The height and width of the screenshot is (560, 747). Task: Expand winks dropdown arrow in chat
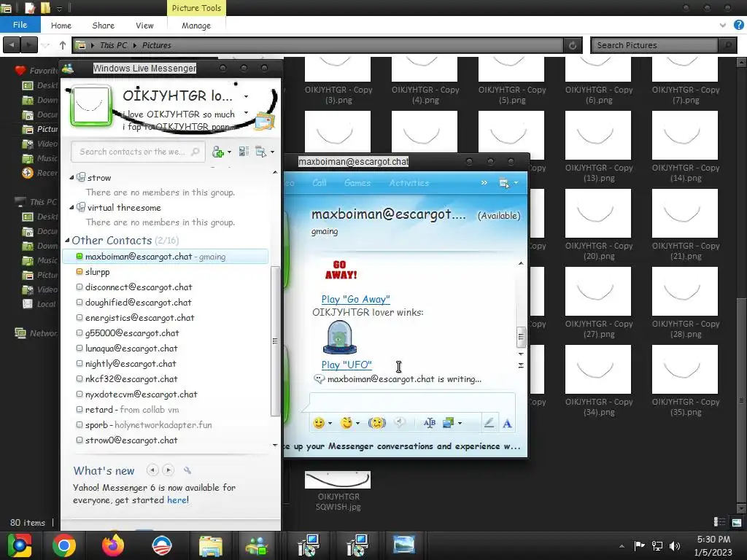click(x=357, y=424)
